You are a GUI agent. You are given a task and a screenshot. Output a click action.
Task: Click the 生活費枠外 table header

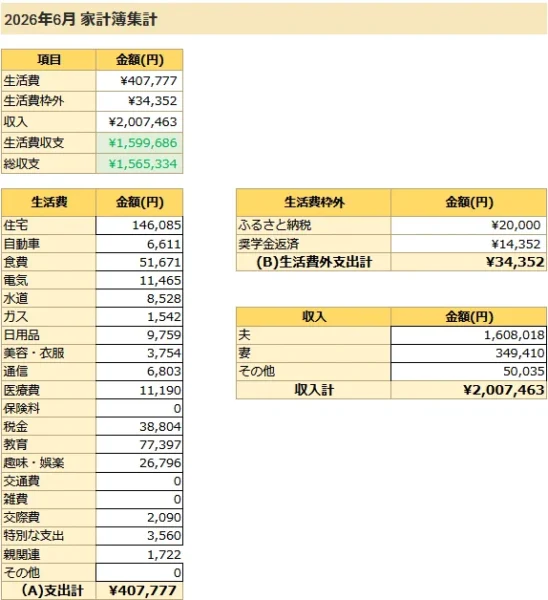[x=314, y=202]
